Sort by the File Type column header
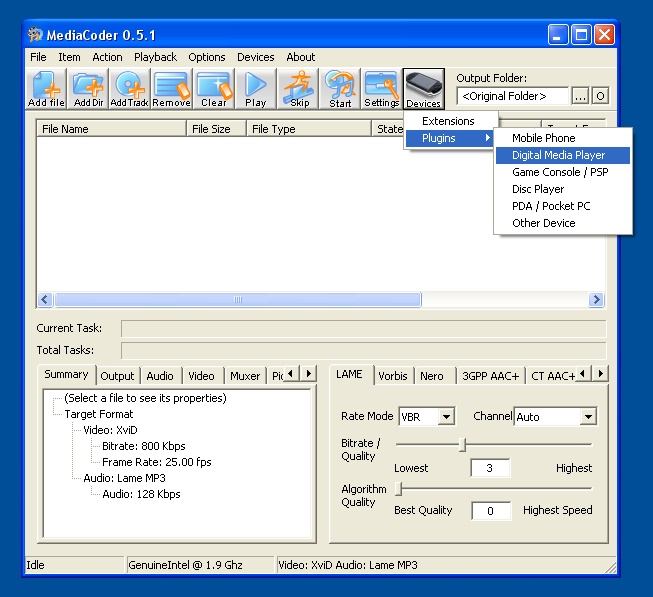The image size is (653, 597). pyautogui.click(x=309, y=129)
